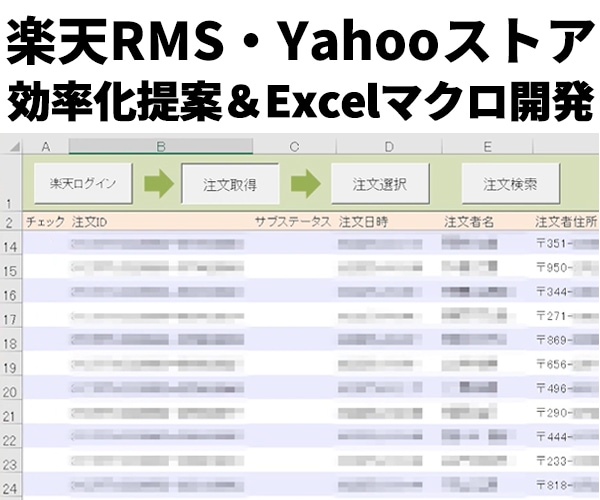This screenshot has width=600, height=500.
Task: Click address cell starting 〒233-
Action: coord(566,461)
